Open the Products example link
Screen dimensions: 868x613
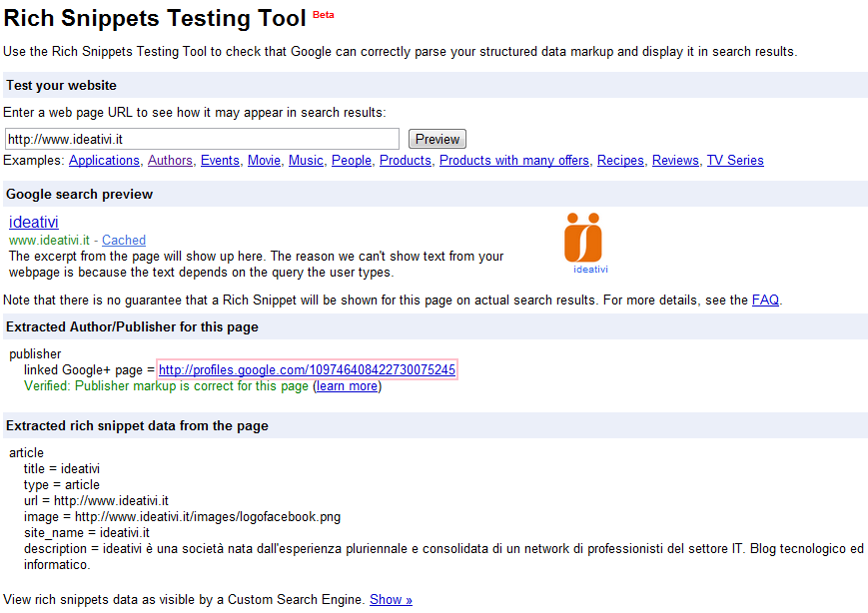click(x=406, y=161)
